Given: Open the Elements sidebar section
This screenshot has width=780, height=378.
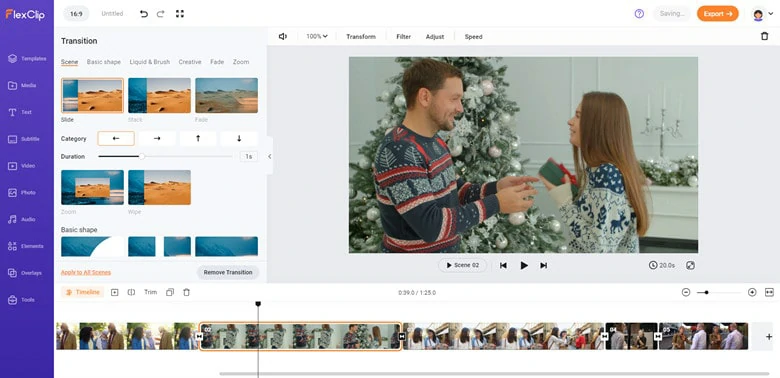Looking at the screenshot, I should (27, 246).
